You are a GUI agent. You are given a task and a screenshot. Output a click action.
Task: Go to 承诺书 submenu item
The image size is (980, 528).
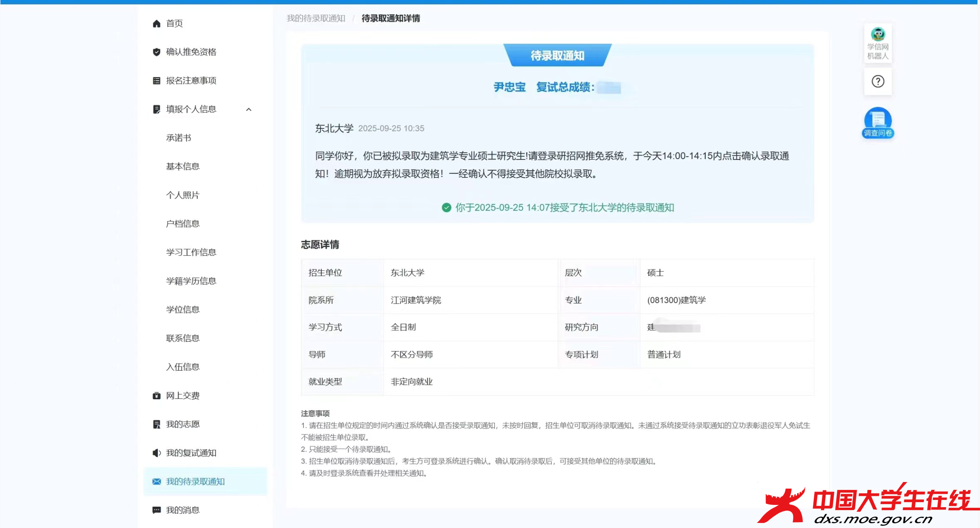178,138
